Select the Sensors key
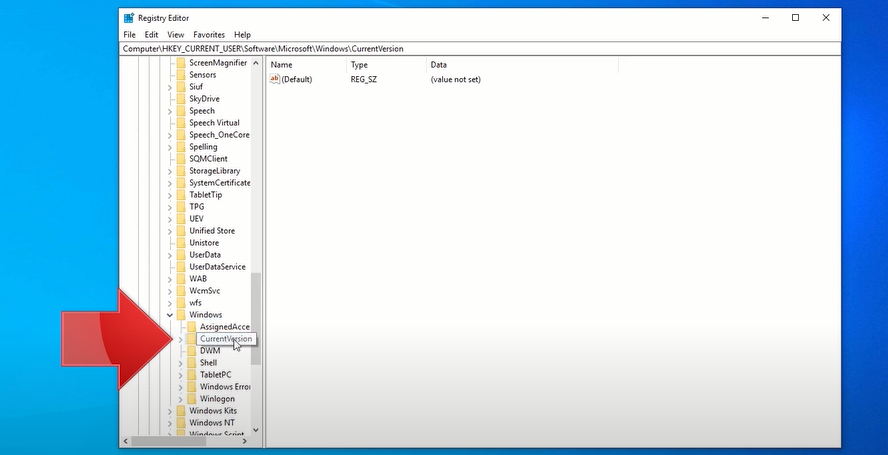Image resolution: width=888 pixels, height=455 pixels. (203, 75)
